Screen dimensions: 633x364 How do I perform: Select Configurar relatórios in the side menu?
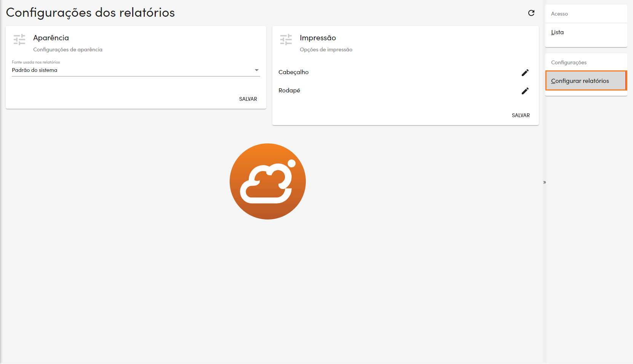click(586, 81)
